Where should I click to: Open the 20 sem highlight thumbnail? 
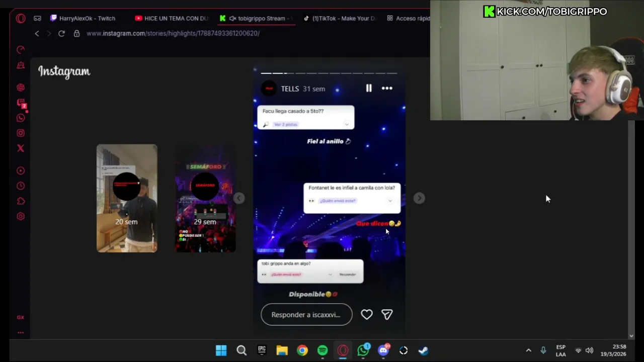coord(127,198)
